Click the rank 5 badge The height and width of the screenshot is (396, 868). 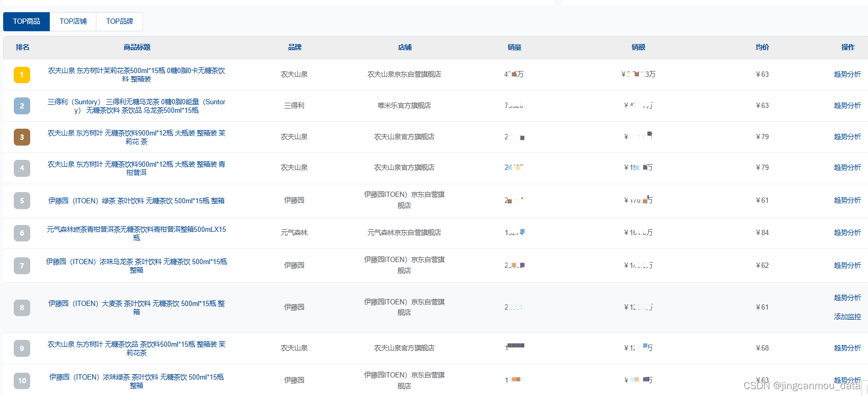point(22,201)
